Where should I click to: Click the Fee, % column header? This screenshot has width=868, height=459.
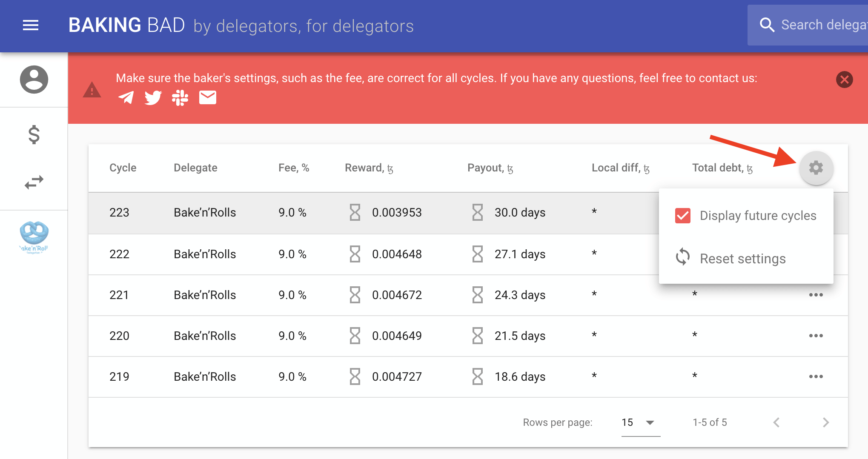[294, 168]
